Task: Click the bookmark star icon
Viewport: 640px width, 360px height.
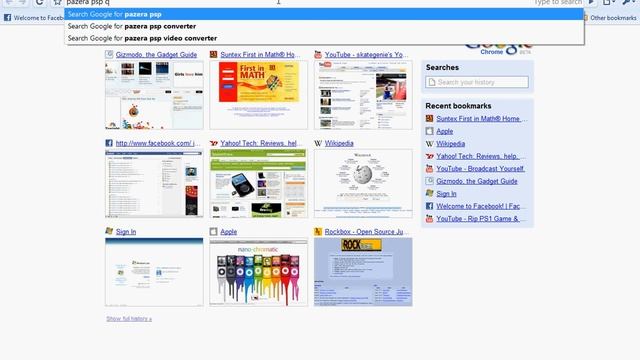Action: click(x=58, y=2)
